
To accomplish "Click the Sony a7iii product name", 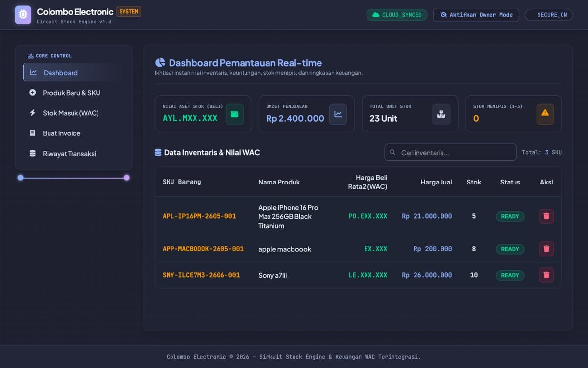I will coord(272,275).
